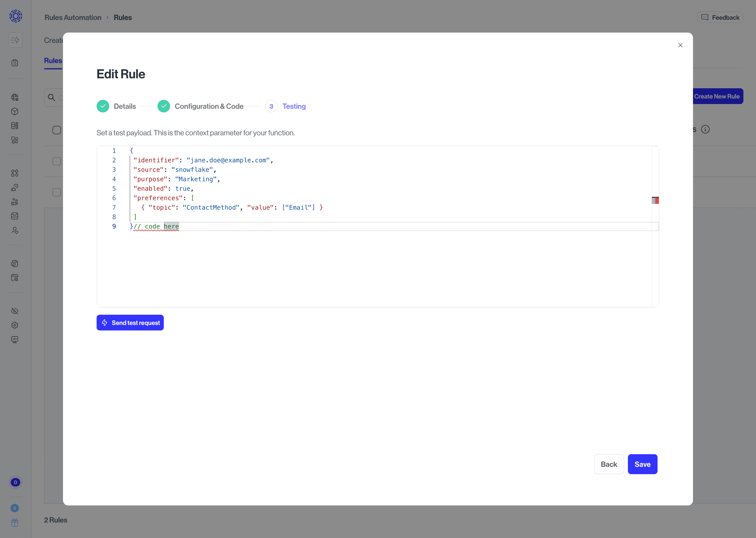Open the 3D cube sidebar icon
This screenshot has height=538, width=756.
[x=14, y=111]
